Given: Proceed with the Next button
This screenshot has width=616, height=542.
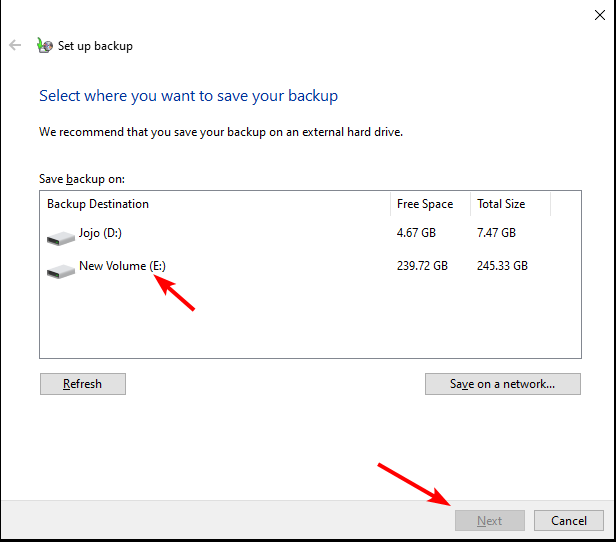Looking at the screenshot, I should coord(490,520).
